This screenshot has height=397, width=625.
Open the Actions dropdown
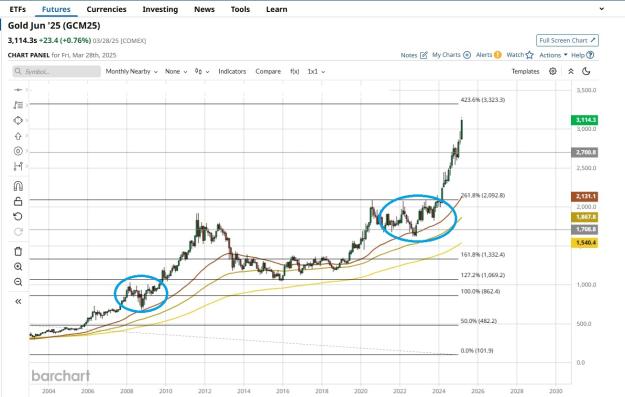[x=553, y=55]
